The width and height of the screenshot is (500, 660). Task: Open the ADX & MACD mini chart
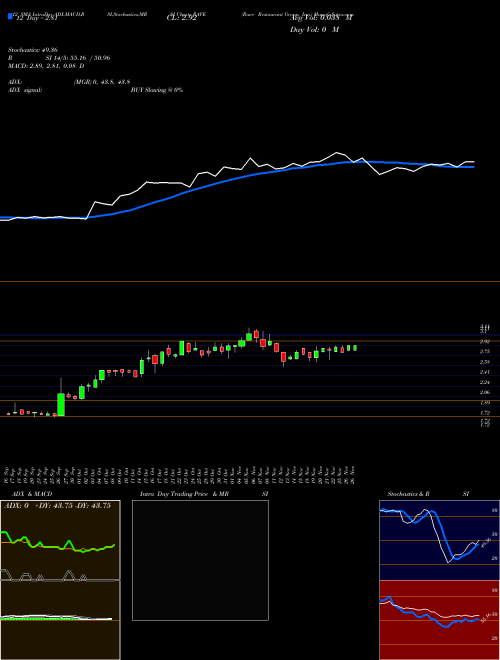click(60, 580)
